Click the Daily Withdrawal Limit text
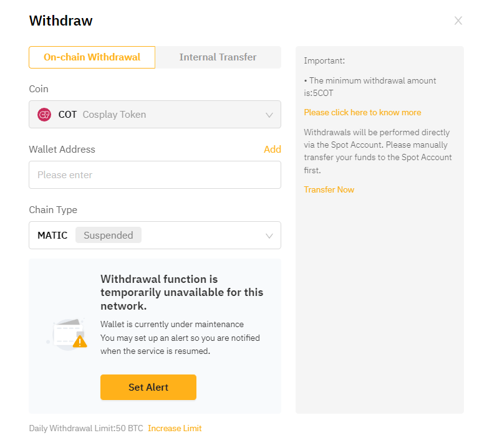This screenshot has width=492, height=448. (x=86, y=429)
